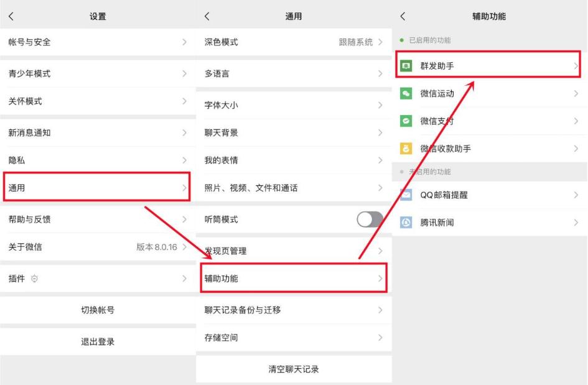Viewport: 588px width, 385px height.
Task: Open 关于微信 row
Action: (x=98, y=247)
